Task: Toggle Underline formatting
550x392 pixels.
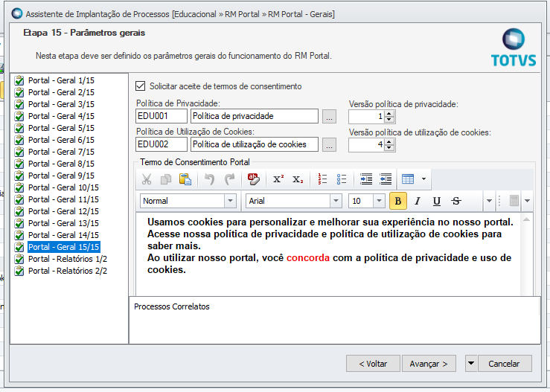Action: (x=437, y=201)
